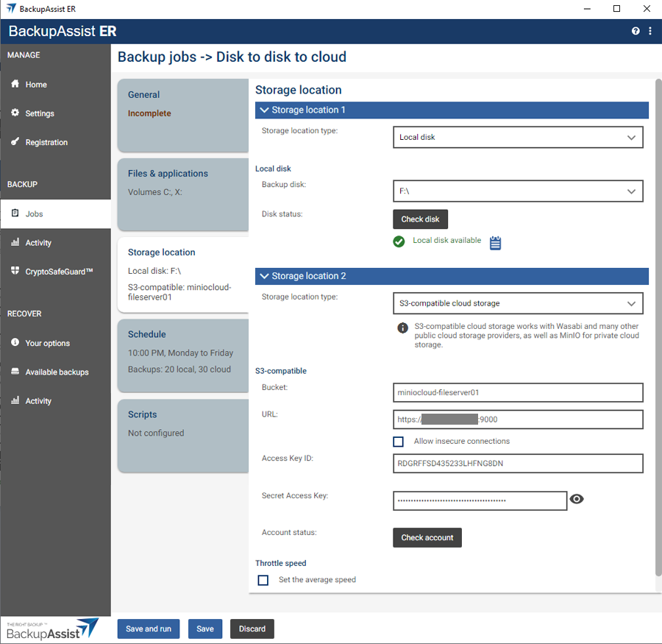The image size is (662, 644).
Task: Click the Available backups disk icon
Action: 15,372
